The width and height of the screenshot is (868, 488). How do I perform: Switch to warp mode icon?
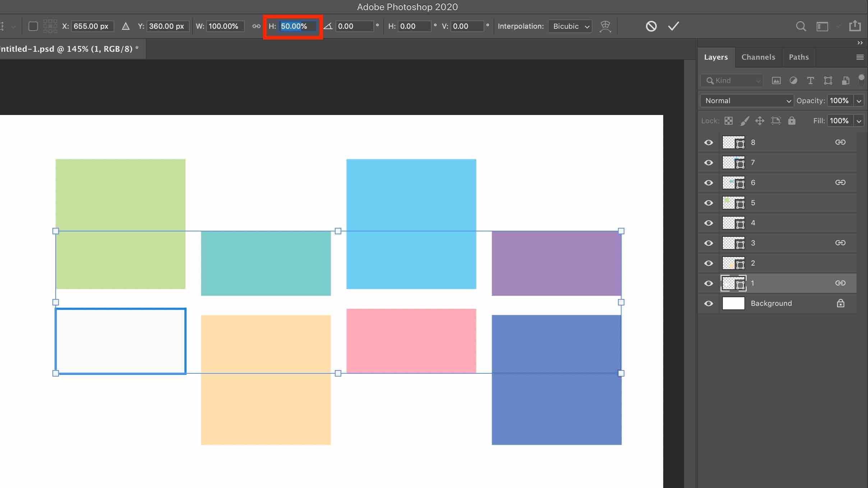point(605,26)
